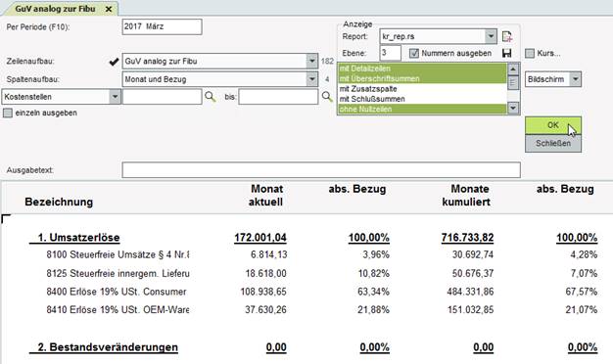Open the bis-field search magnifier
The height and width of the screenshot is (364, 613).
click(327, 97)
